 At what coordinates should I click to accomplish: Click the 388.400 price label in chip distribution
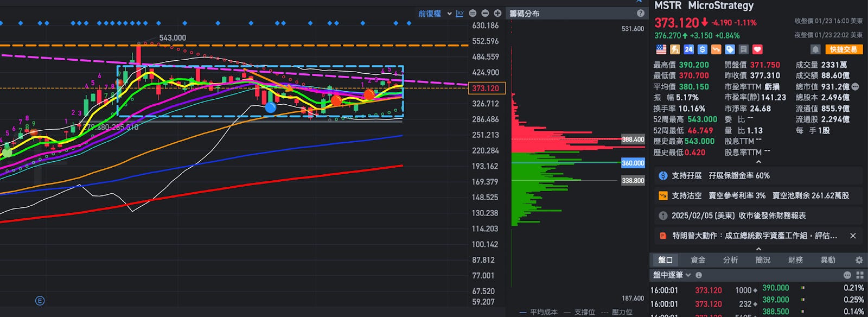click(x=633, y=140)
